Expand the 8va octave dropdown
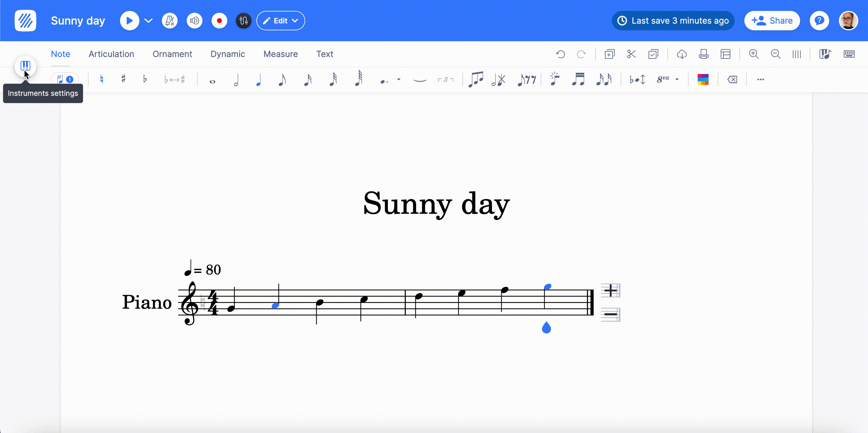Viewport: 868px width, 433px height. (x=678, y=79)
